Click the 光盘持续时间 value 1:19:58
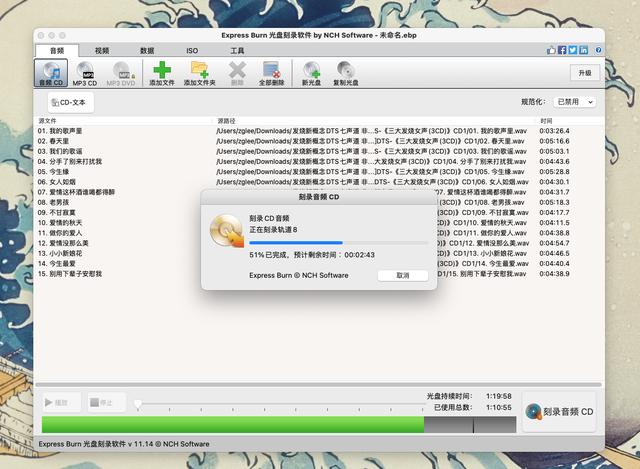640x469 pixels. [x=499, y=396]
